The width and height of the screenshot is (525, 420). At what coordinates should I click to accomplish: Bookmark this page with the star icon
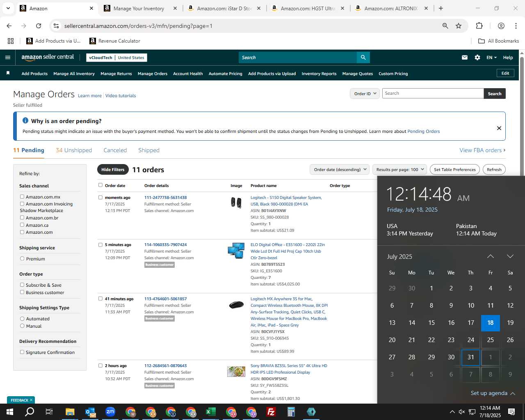coord(459,26)
